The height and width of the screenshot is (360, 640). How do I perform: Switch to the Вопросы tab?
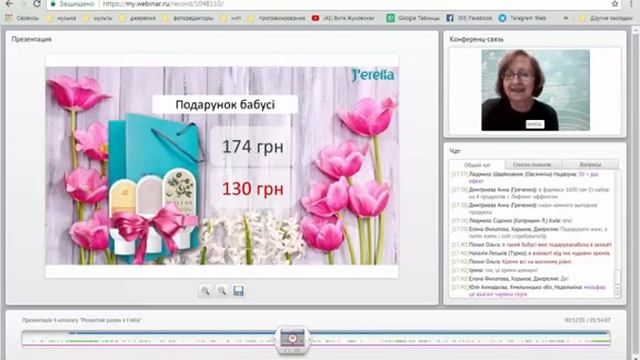[590, 164]
